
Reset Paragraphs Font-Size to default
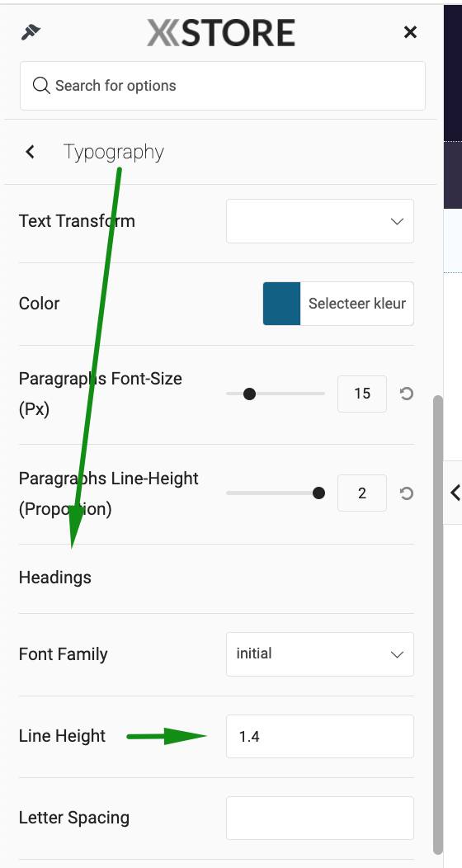pos(407,394)
